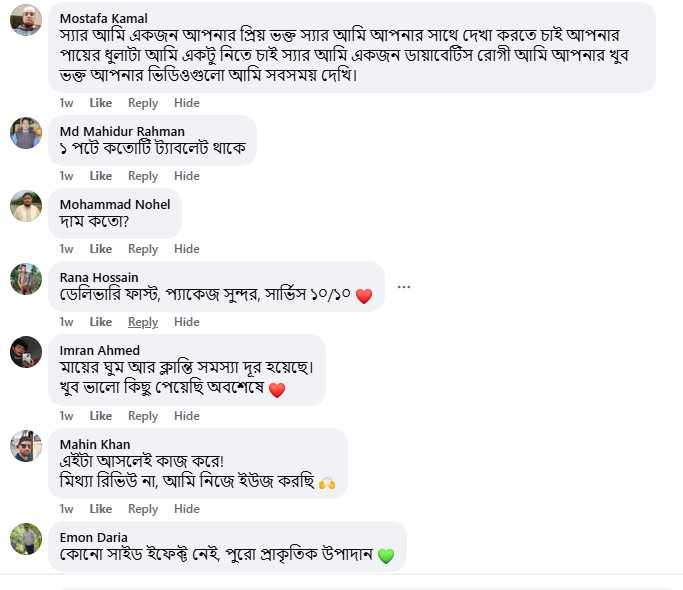Open Mohammad Nohel's profile avatar
This screenshot has height=590, width=683.
click(26, 206)
